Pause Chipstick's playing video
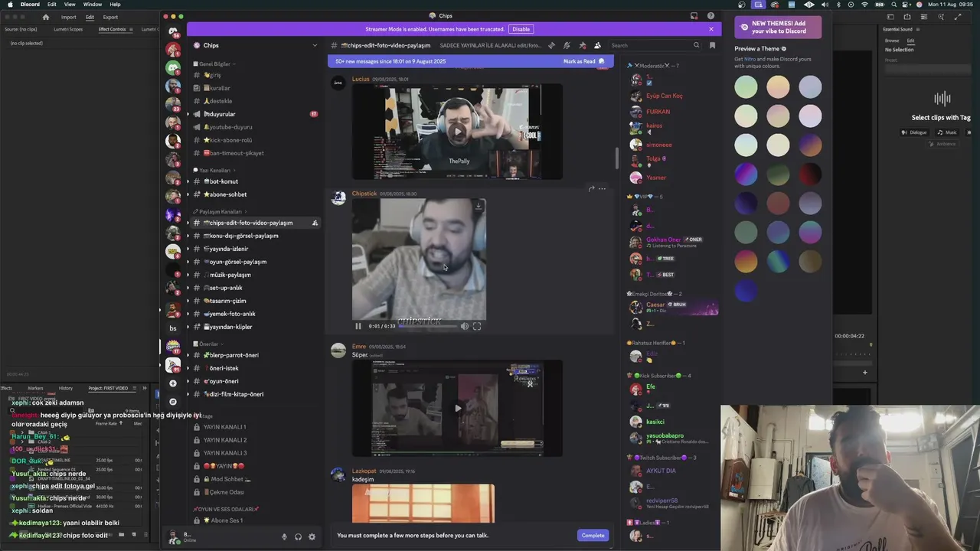 pyautogui.click(x=358, y=326)
